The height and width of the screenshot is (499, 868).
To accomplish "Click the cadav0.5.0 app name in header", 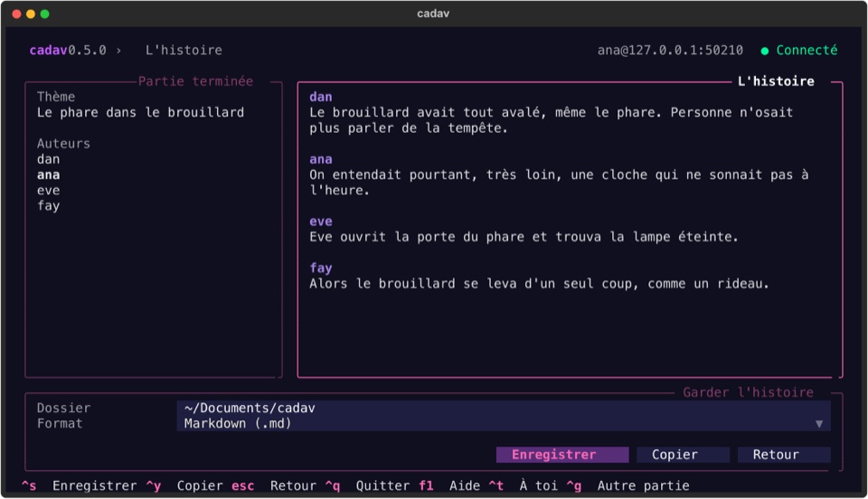I will tap(68, 51).
